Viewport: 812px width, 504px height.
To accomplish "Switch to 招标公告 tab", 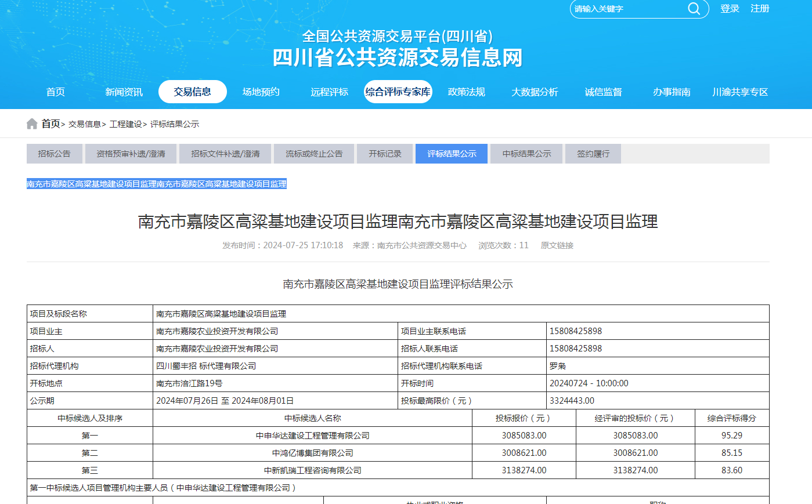I will pyautogui.click(x=55, y=154).
